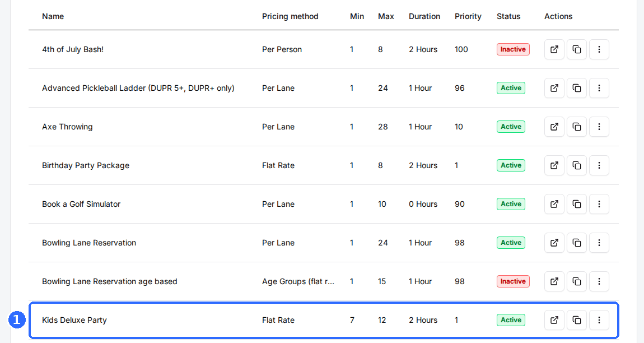Select the Birthday Party Package name

(x=86, y=165)
